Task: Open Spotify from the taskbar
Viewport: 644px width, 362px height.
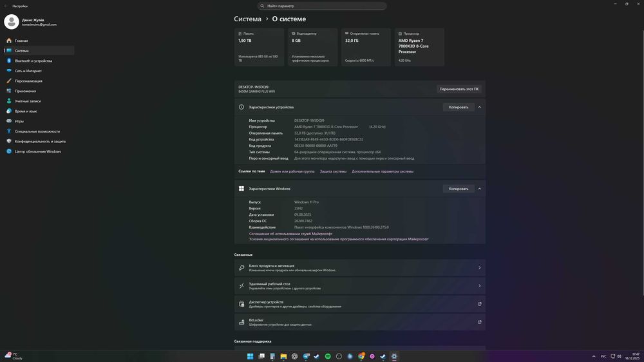Action: (x=328, y=356)
